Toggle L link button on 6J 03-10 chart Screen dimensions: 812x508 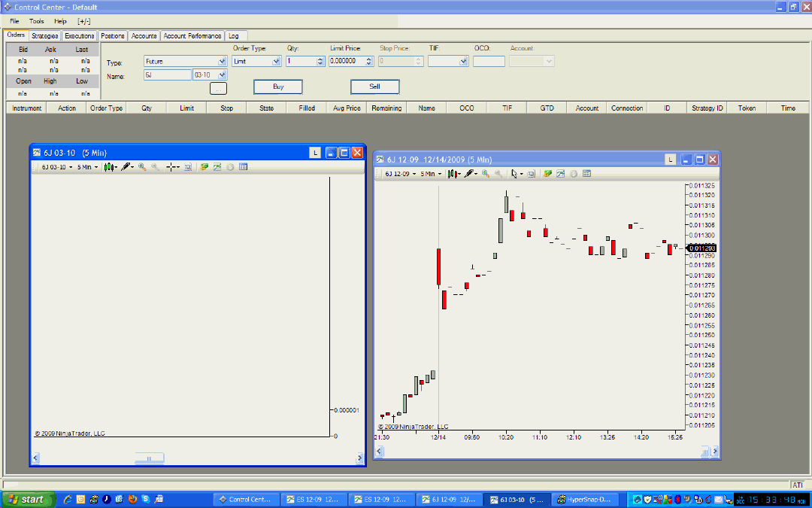click(x=315, y=153)
